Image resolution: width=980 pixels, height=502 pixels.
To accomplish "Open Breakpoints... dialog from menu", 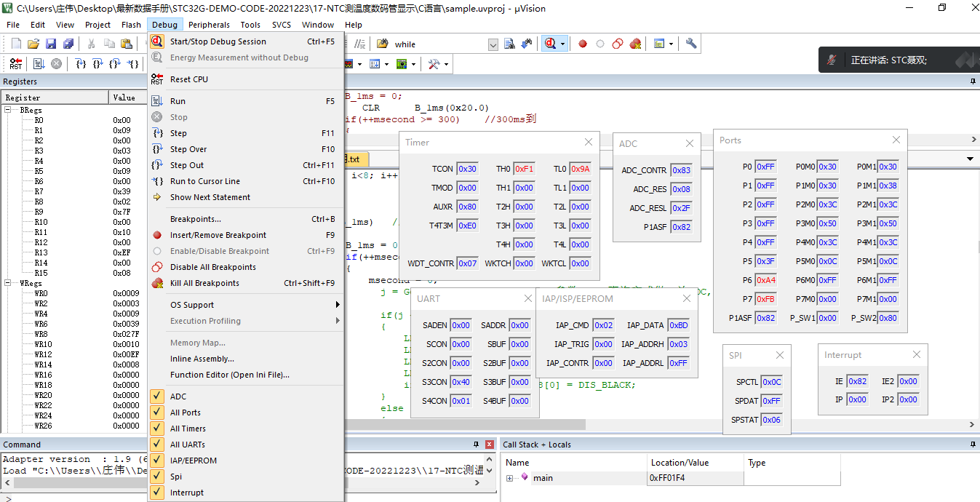I will [x=246, y=219].
